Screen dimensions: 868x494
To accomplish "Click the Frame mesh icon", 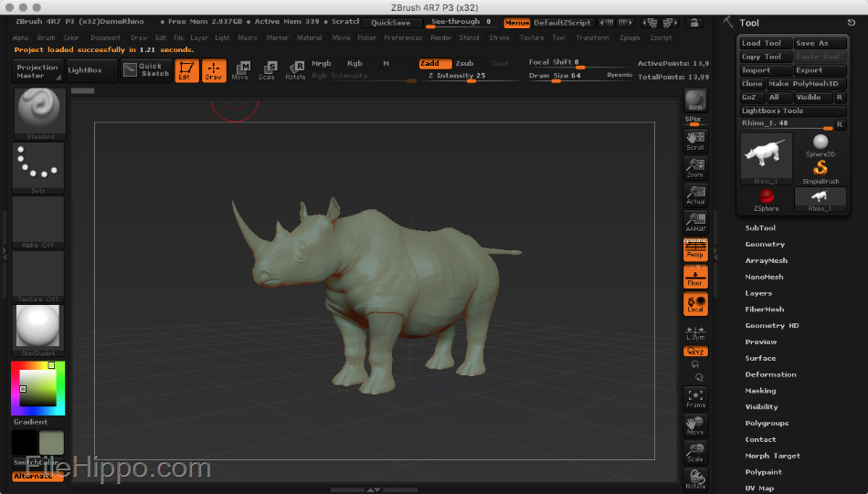I will click(695, 399).
